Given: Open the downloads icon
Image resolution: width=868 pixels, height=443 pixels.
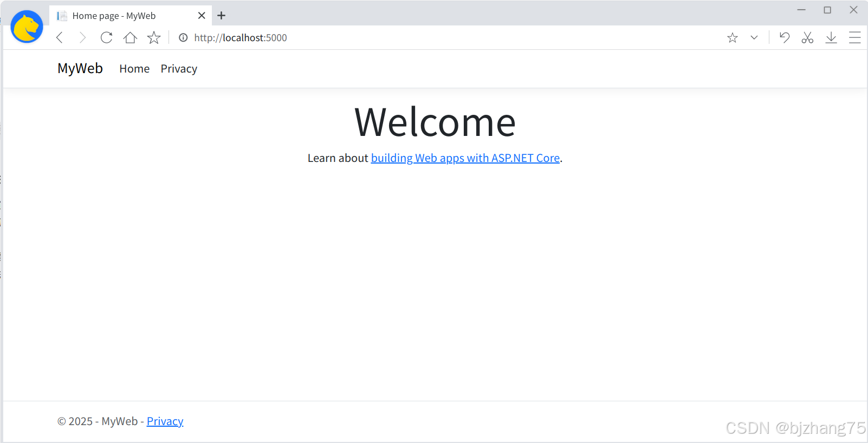Looking at the screenshot, I should pos(831,37).
